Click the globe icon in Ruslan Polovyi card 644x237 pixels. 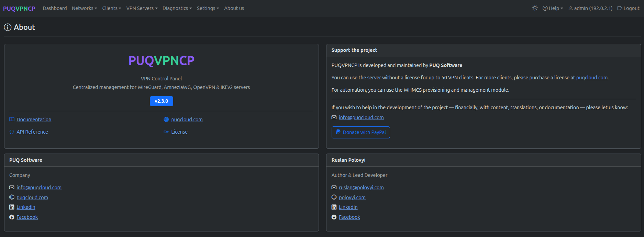click(x=334, y=197)
